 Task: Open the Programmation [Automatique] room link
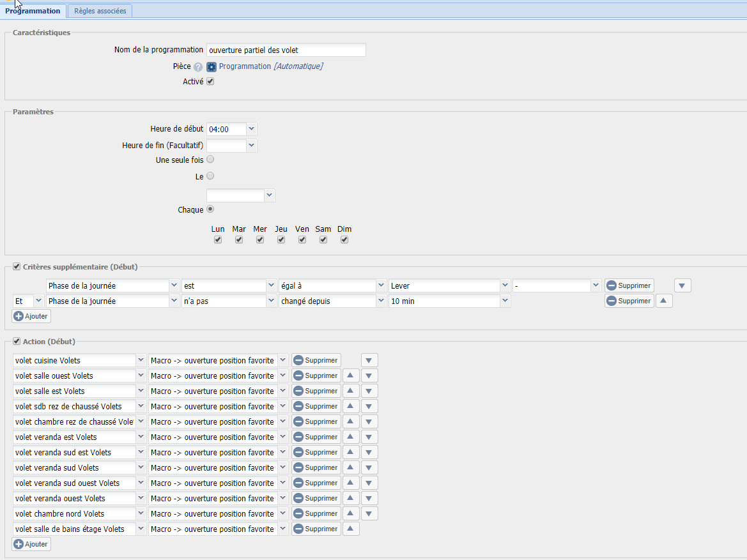(x=270, y=66)
